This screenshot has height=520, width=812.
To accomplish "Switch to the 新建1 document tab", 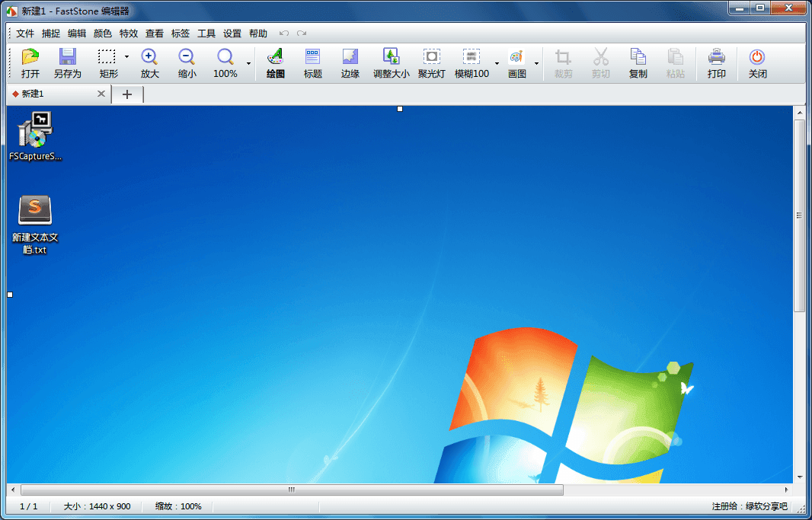I will (59, 94).
